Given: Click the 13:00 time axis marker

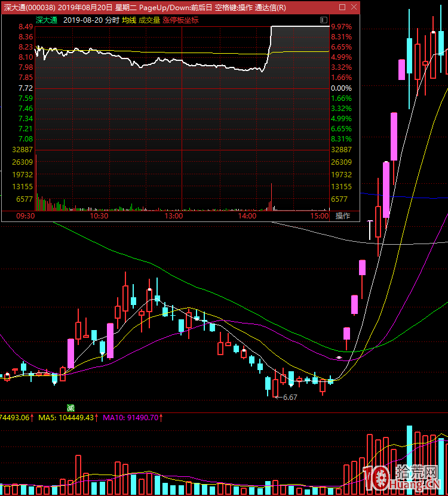Looking at the screenshot, I should click(x=174, y=216).
